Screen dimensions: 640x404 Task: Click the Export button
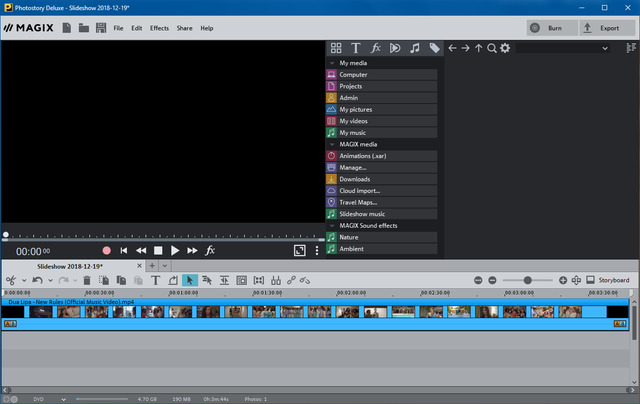tap(607, 28)
